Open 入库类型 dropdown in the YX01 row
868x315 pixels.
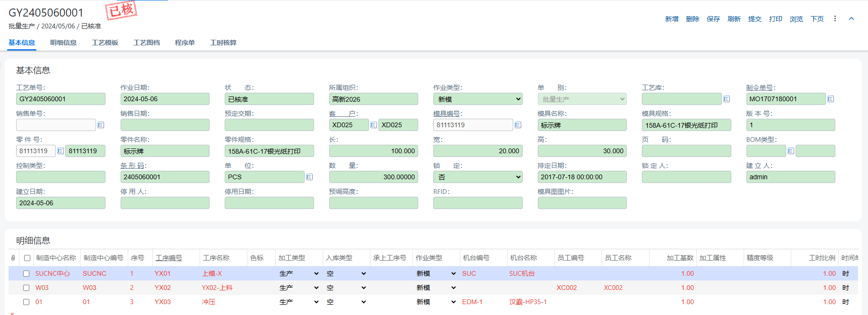click(x=346, y=273)
